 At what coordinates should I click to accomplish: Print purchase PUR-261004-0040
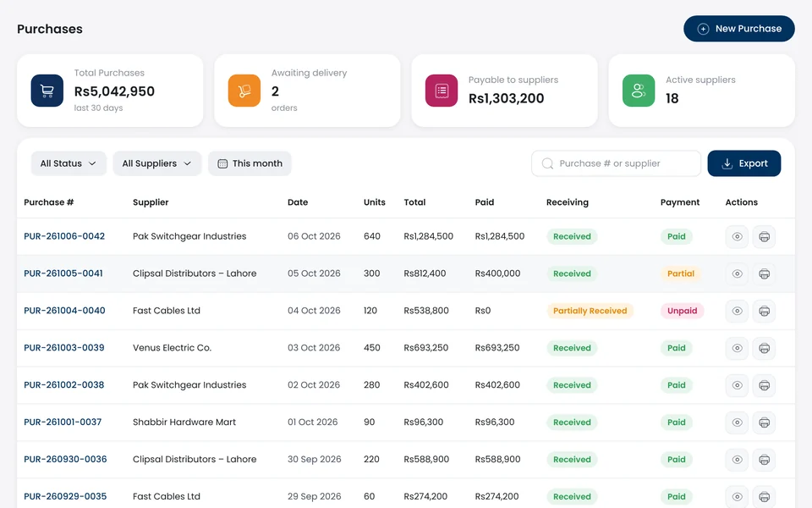tap(764, 311)
